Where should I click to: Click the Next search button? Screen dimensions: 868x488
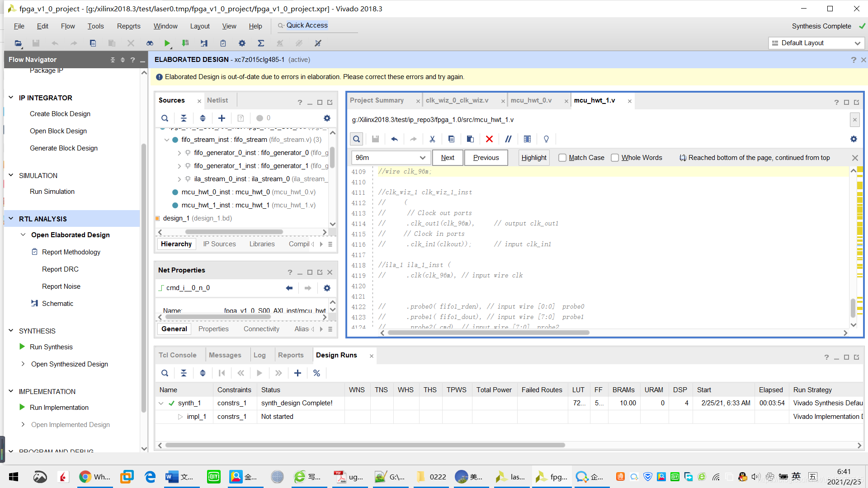pos(447,158)
